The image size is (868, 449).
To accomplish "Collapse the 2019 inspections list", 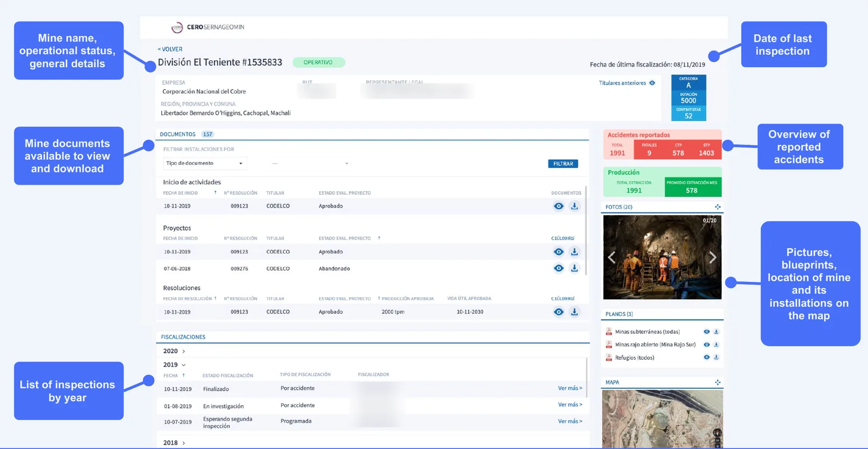I will (x=174, y=365).
